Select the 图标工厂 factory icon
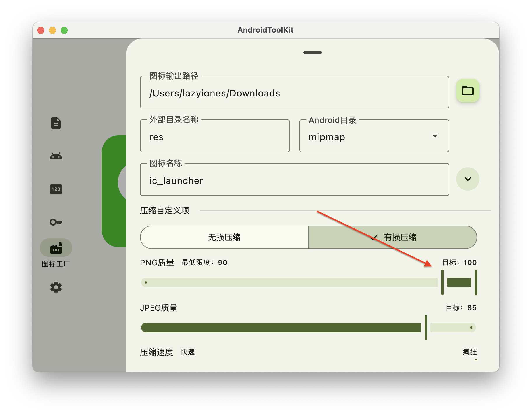 pyautogui.click(x=56, y=248)
